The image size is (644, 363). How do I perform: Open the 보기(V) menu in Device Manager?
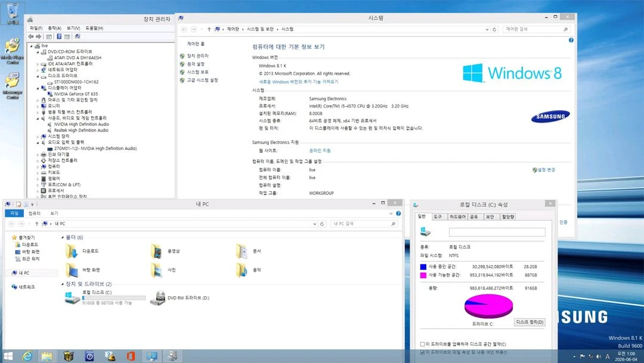click(x=73, y=28)
